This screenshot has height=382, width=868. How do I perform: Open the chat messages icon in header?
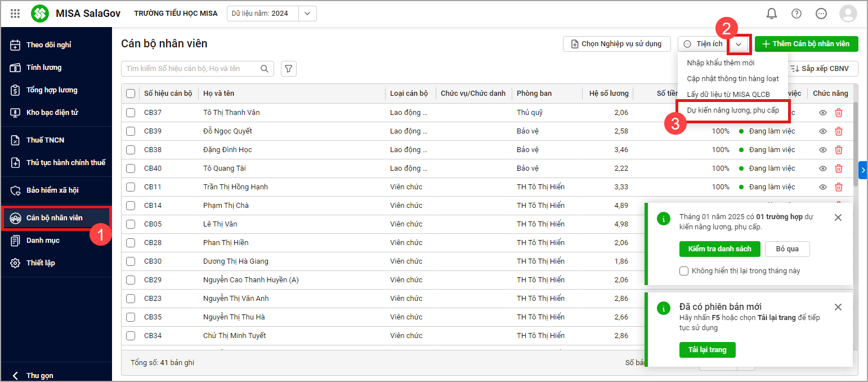[821, 14]
